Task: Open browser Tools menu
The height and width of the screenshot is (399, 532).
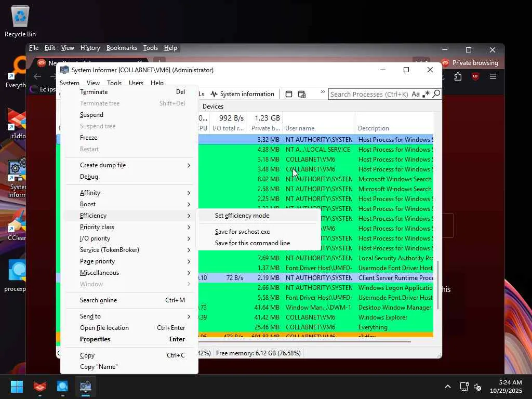Action: tap(150, 48)
